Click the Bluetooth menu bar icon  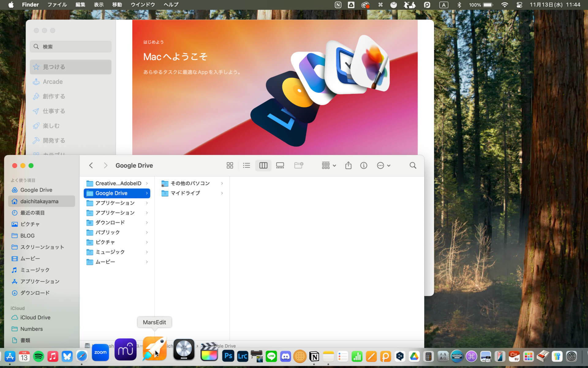(x=459, y=5)
